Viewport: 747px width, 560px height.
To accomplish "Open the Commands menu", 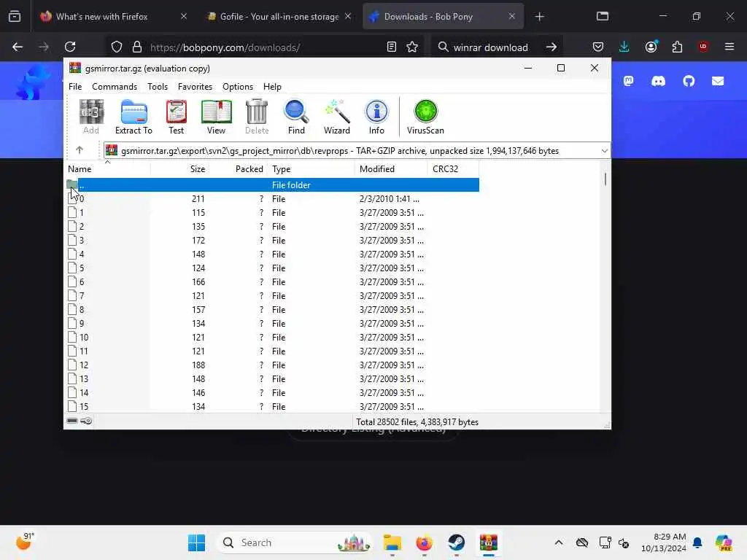I will pos(115,87).
